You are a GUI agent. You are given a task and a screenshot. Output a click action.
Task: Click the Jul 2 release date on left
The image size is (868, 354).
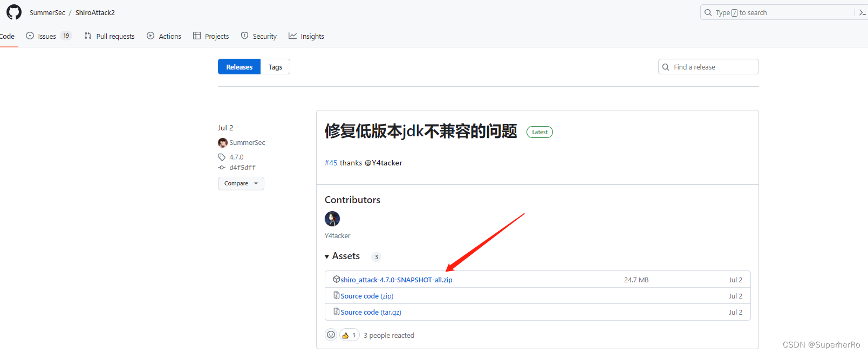225,128
